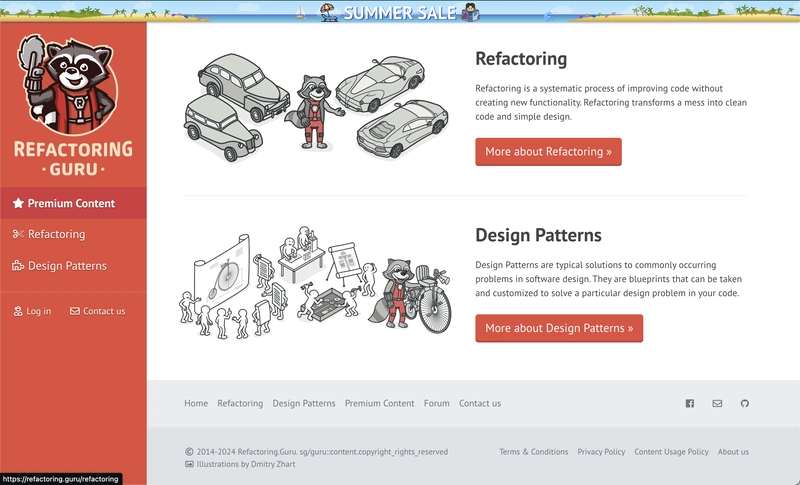Open the About us footer link

click(733, 451)
